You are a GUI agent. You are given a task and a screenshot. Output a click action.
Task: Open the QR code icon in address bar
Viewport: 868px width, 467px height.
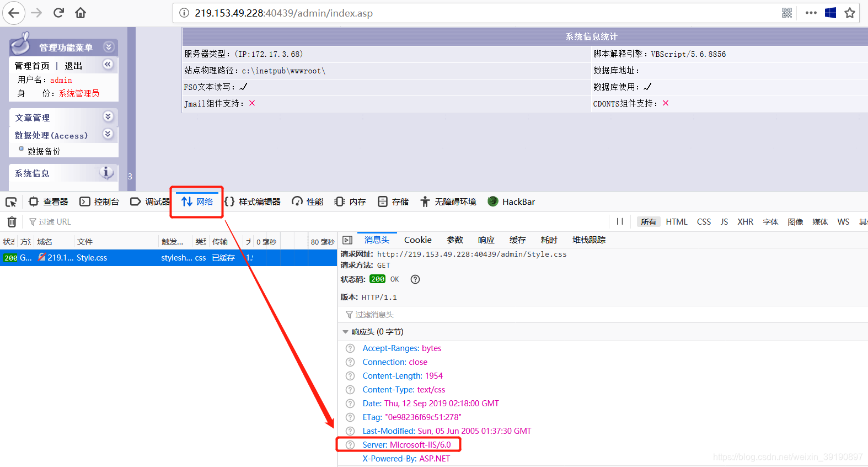[787, 13]
